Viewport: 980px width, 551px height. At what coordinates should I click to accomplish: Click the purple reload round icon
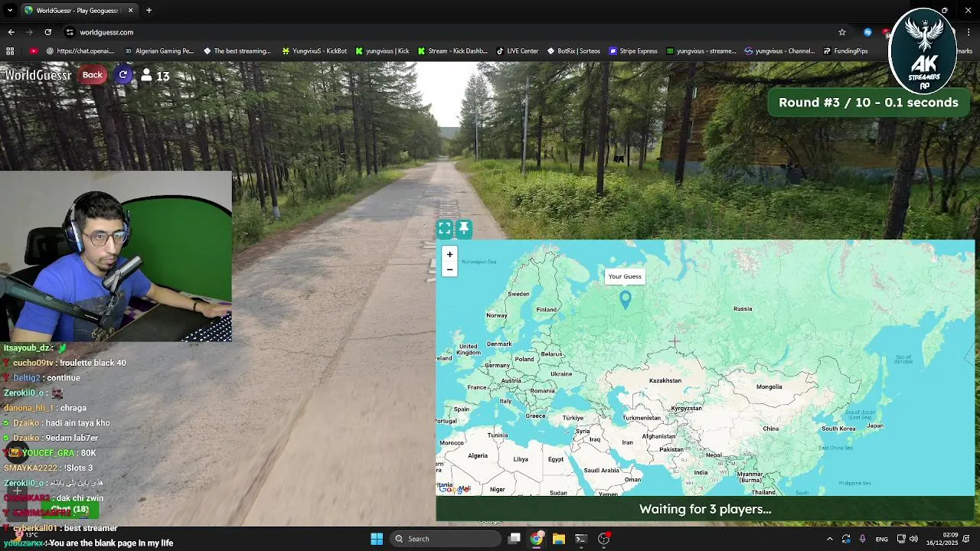point(123,75)
